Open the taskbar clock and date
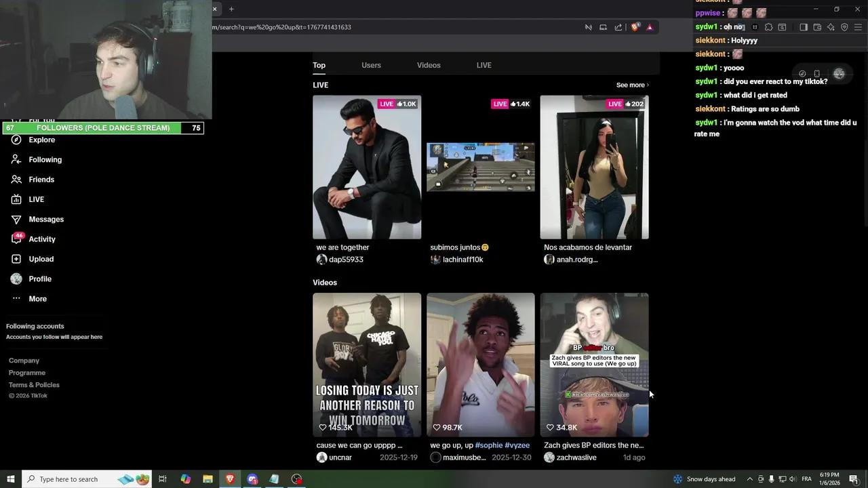This screenshot has height=488, width=868. (x=829, y=479)
